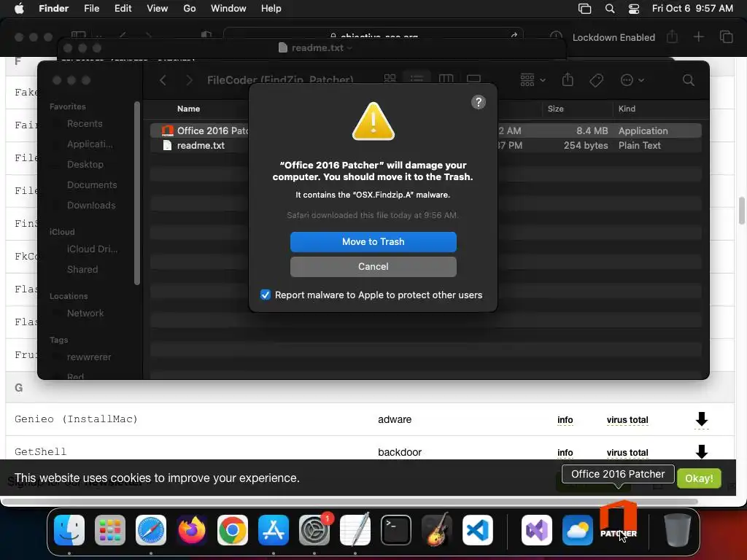Viewport: 747px width, 560px height.
Task: Click Finder share icon
Action: pyautogui.click(x=568, y=79)
